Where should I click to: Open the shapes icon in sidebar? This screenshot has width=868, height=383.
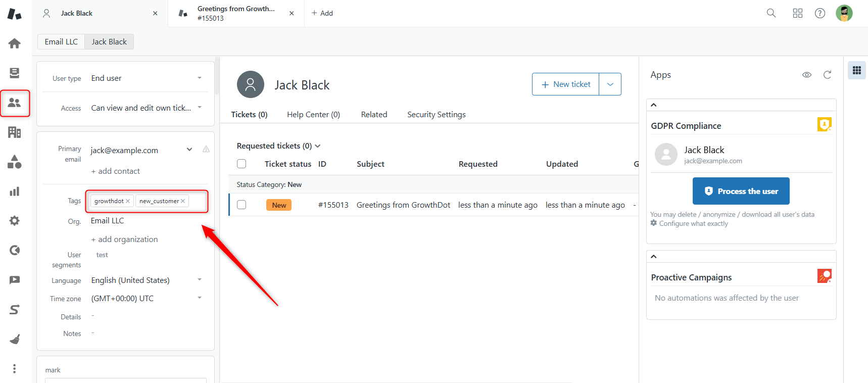15,162
